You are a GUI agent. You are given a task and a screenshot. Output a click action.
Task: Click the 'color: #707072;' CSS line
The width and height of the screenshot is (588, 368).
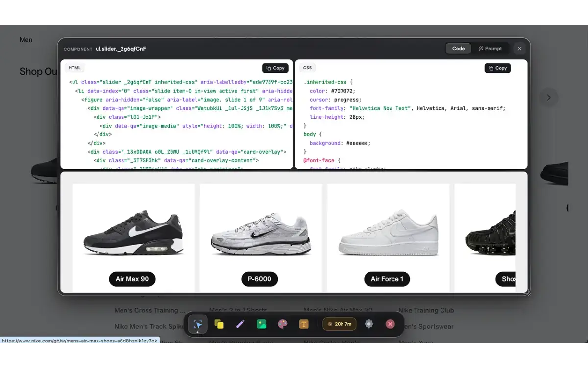pos(332,91)
